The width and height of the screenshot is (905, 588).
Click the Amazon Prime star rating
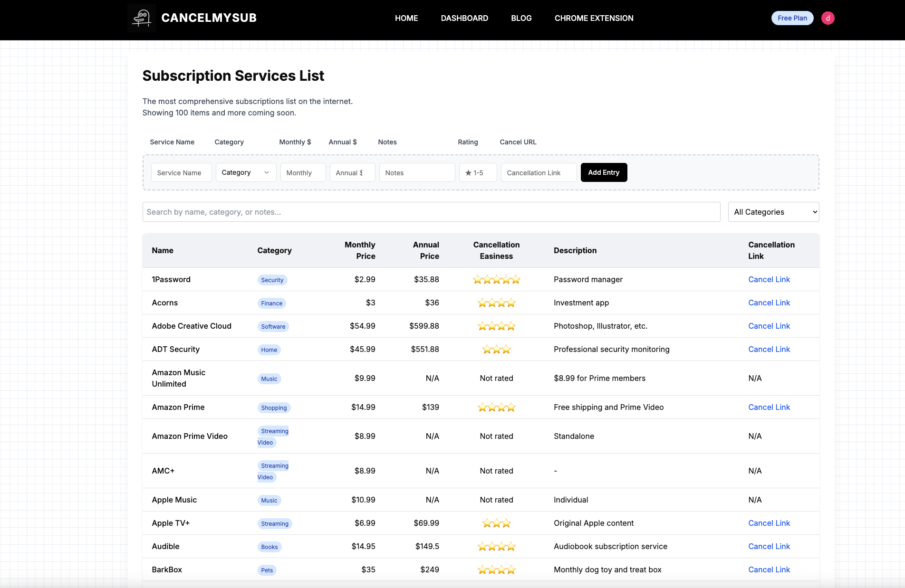(x=496, y=408)
